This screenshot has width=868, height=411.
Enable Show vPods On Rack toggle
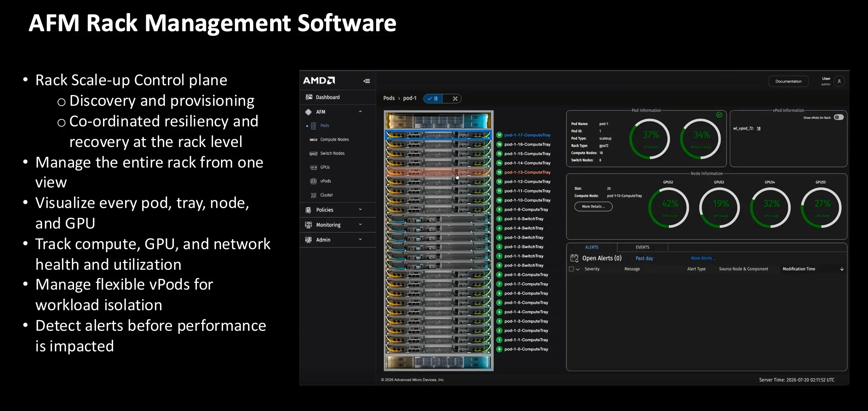click(839, 118)
